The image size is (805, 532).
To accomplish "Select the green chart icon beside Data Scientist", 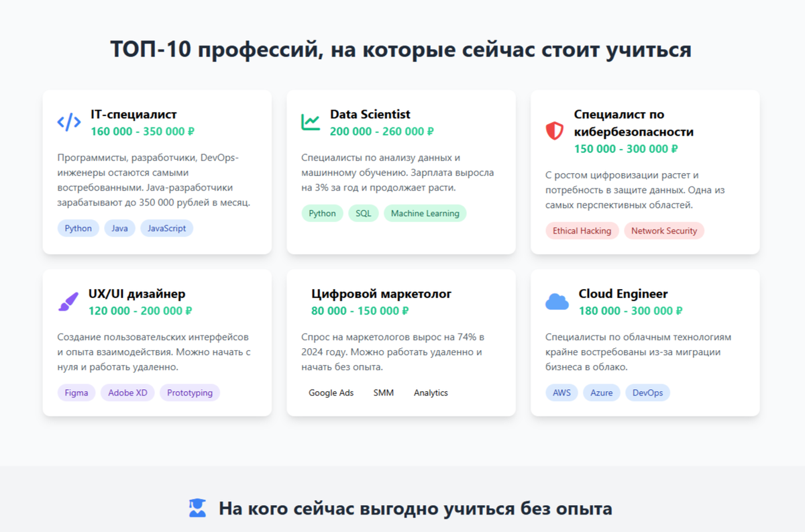I will tap(311, 121).
